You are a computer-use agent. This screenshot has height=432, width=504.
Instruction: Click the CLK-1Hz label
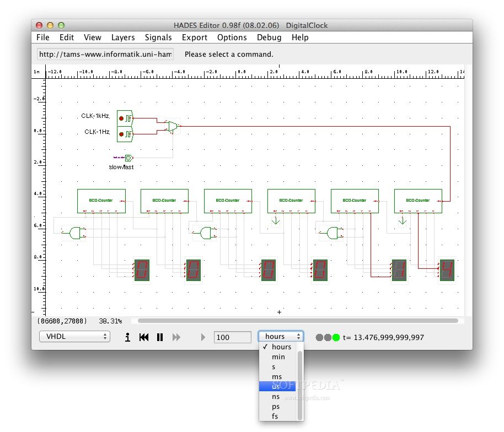point(97,132)
